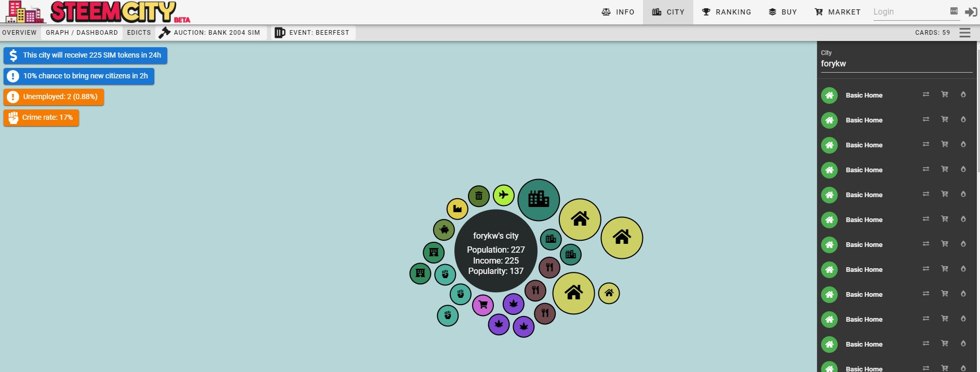Click the Auction: Bank 2004 SIM button
980x372 pixels.
[210, 33]
